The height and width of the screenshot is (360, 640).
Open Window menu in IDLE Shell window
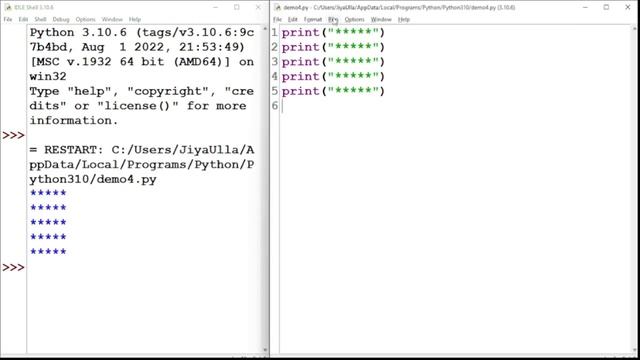[112, 19]
